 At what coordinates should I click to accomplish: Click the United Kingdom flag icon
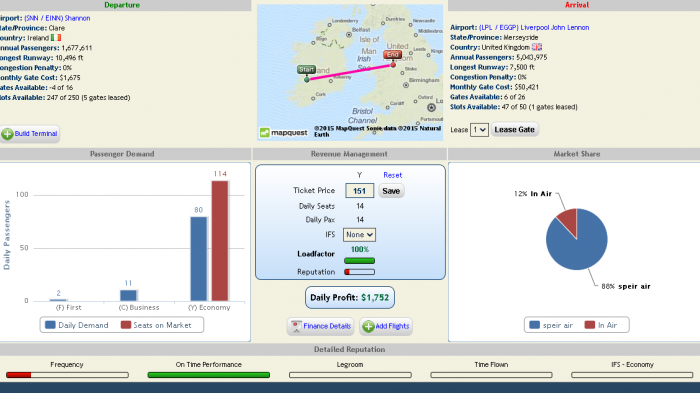(537, 47)
